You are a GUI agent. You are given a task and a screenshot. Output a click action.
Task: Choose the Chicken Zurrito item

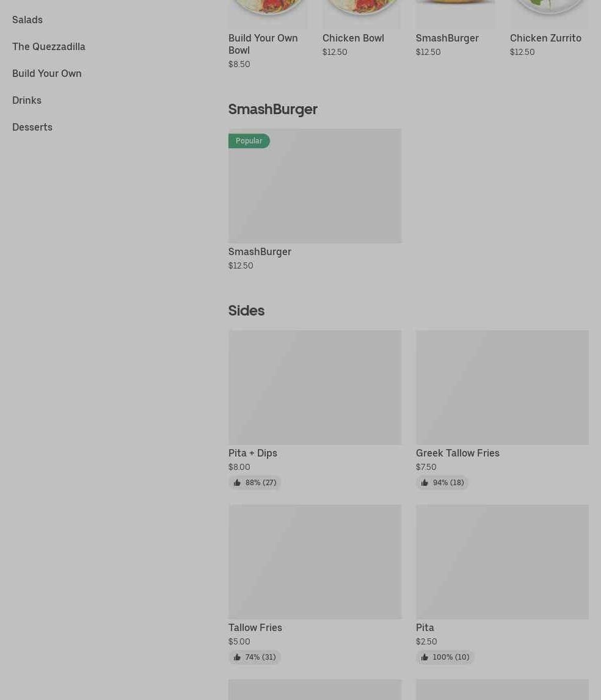(545, 38)
